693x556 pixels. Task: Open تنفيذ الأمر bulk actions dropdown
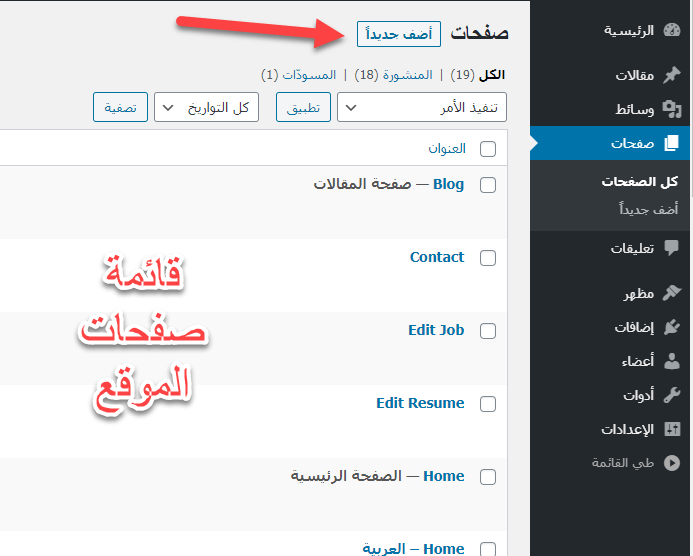click(x=422, y=107)
